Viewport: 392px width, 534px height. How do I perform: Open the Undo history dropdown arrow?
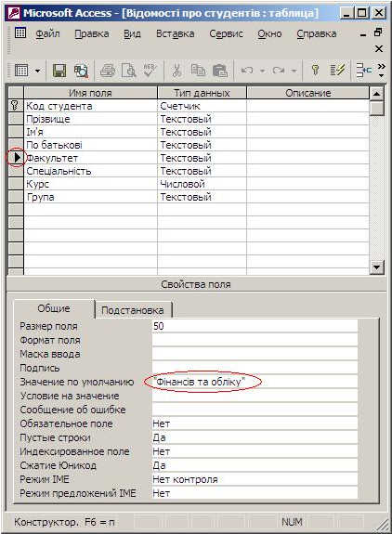(262, 72)
